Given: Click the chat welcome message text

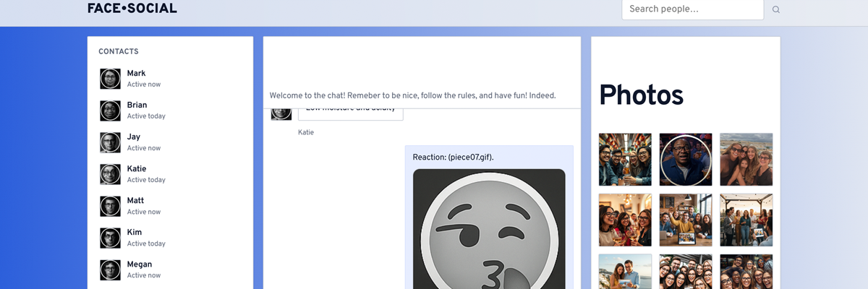Looking at the screenshot, I should click(x=413, y=95).
